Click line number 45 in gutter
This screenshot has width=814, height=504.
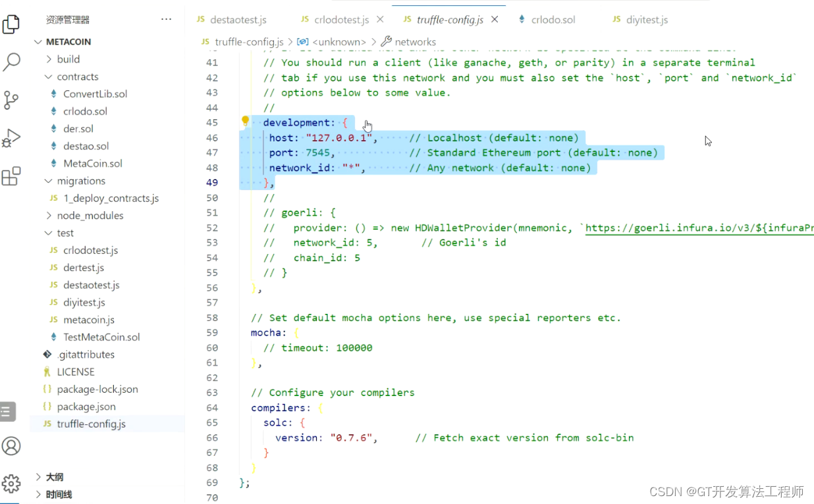click(x=212, y=123)
